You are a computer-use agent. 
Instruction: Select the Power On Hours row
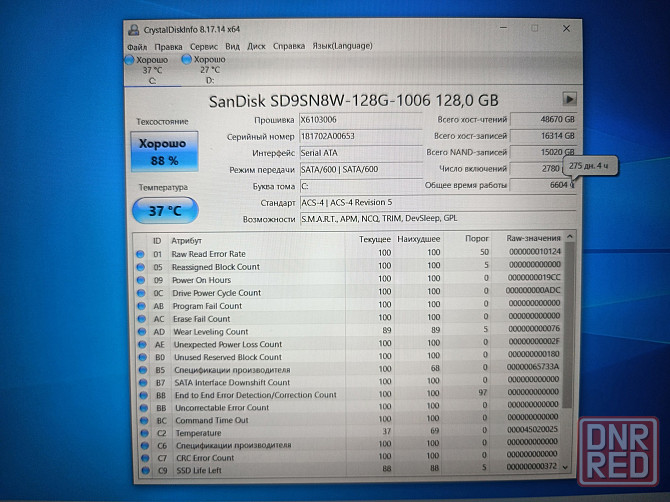click(348, 279)
